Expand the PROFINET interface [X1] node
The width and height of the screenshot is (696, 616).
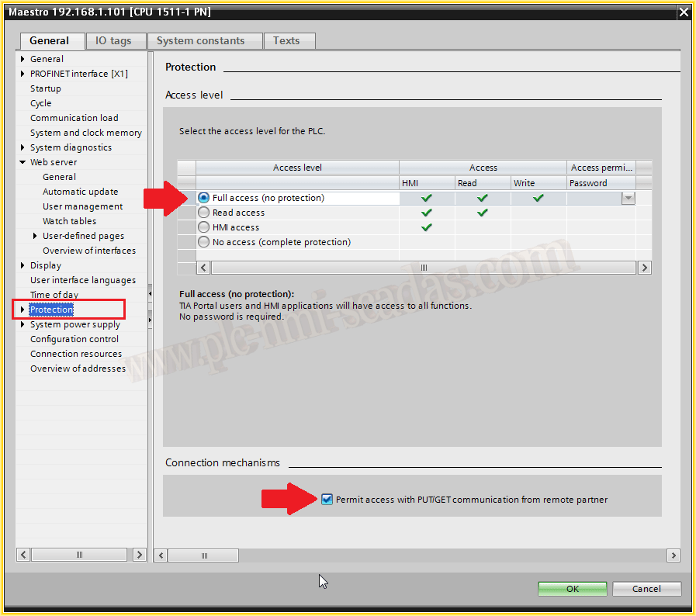pos(23,74)
